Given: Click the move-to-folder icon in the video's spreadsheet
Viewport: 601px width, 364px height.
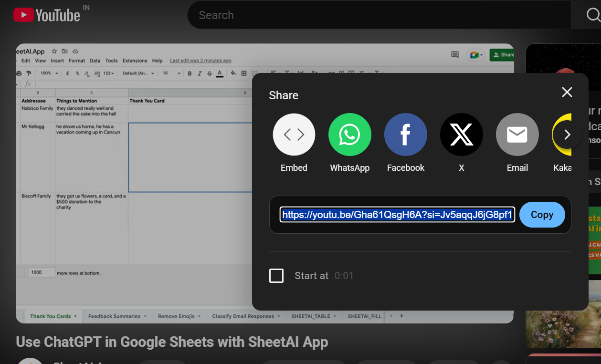Looking at the screenshot, I should tap(64, 51).
